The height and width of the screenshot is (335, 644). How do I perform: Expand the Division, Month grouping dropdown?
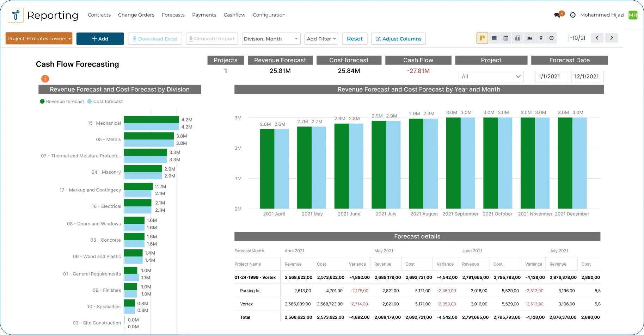point(271,39)
